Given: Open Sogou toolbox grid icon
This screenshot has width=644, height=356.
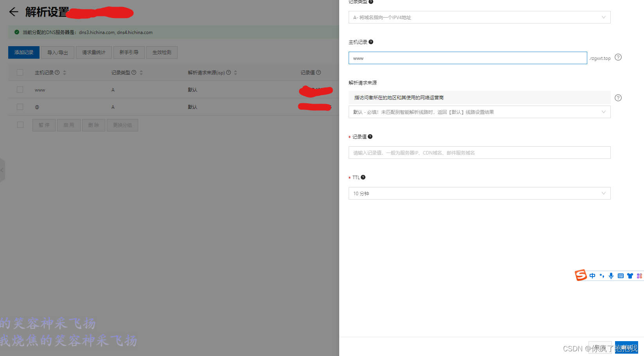Looking at the screenshot, I should point(639,276).
